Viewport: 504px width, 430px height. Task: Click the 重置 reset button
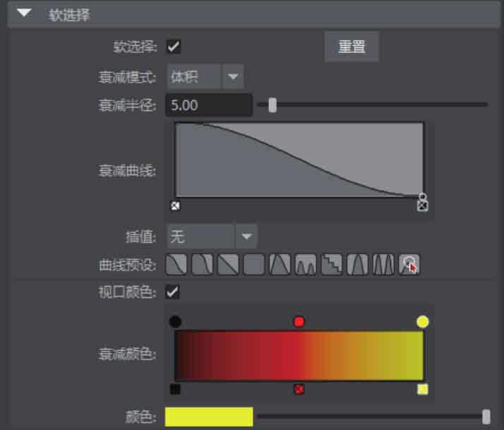pos(352,47)
